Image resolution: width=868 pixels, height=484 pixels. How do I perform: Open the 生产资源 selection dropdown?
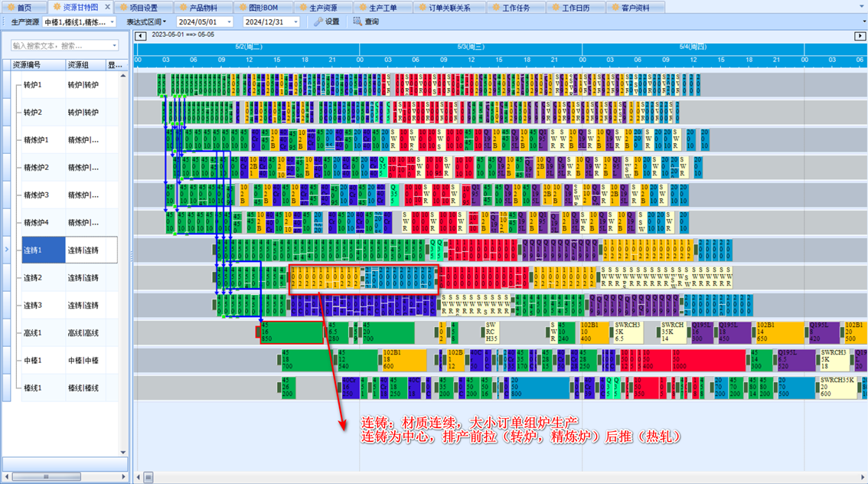click(112, 22)
